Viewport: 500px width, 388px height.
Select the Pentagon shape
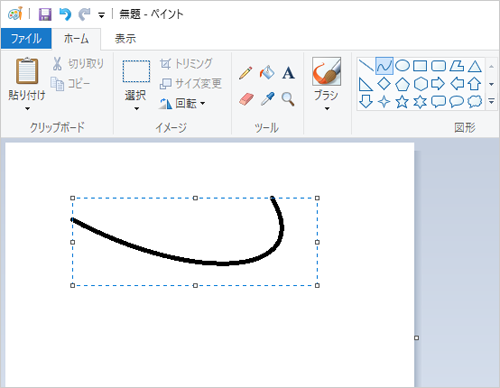[402, 84]
